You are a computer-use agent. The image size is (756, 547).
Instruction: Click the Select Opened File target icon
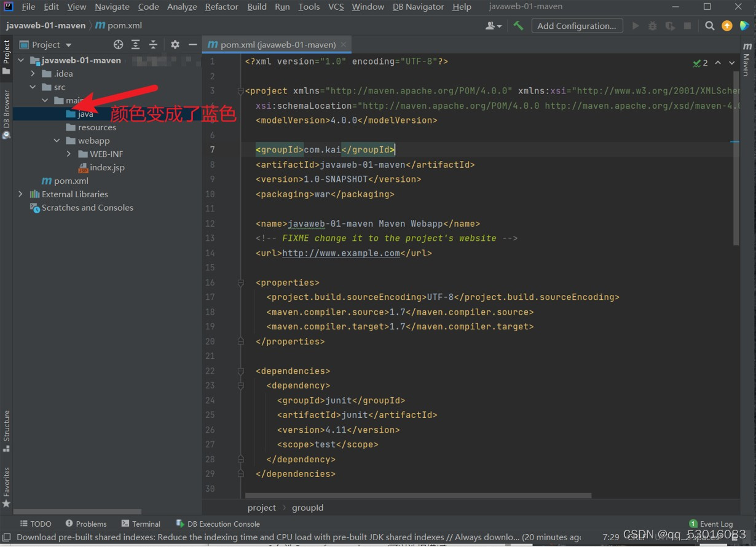point(118,44)
